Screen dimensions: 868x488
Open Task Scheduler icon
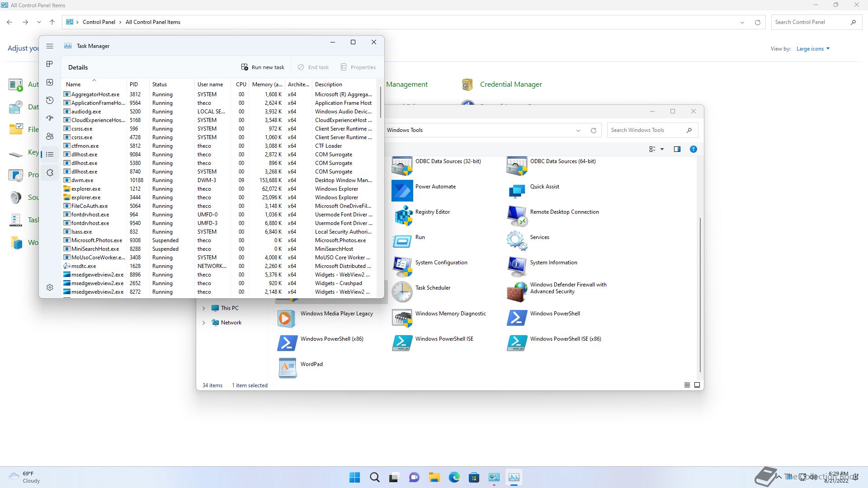402,292
